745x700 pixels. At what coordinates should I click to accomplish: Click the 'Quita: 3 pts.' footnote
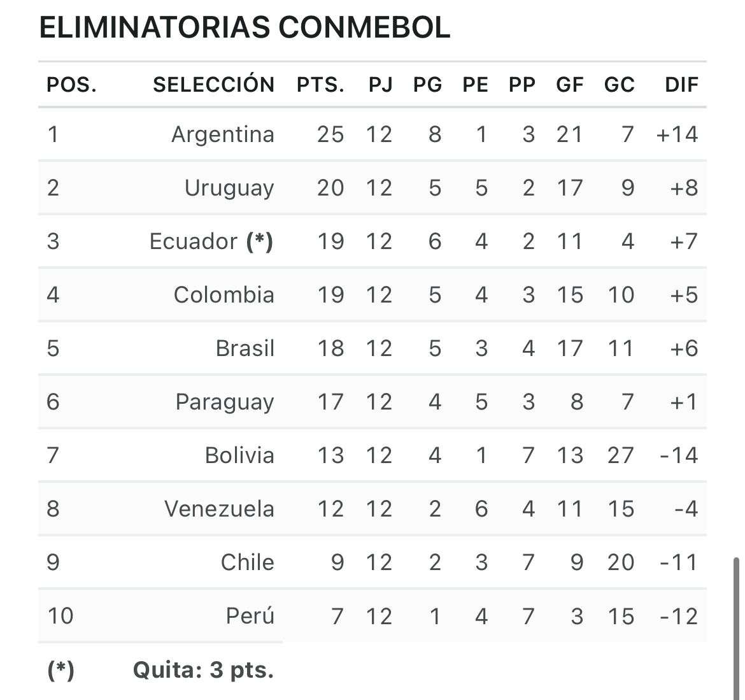203,670
